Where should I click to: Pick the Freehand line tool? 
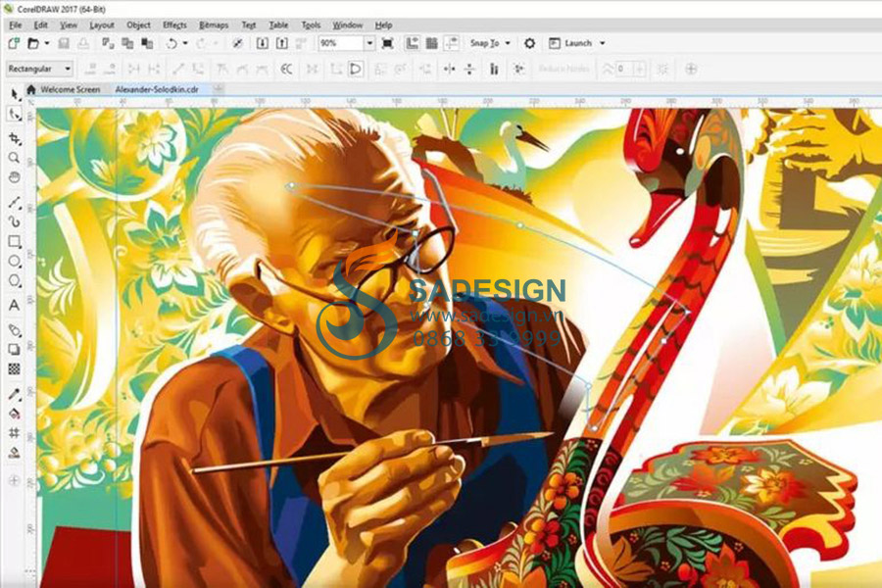tap(15, 203)
